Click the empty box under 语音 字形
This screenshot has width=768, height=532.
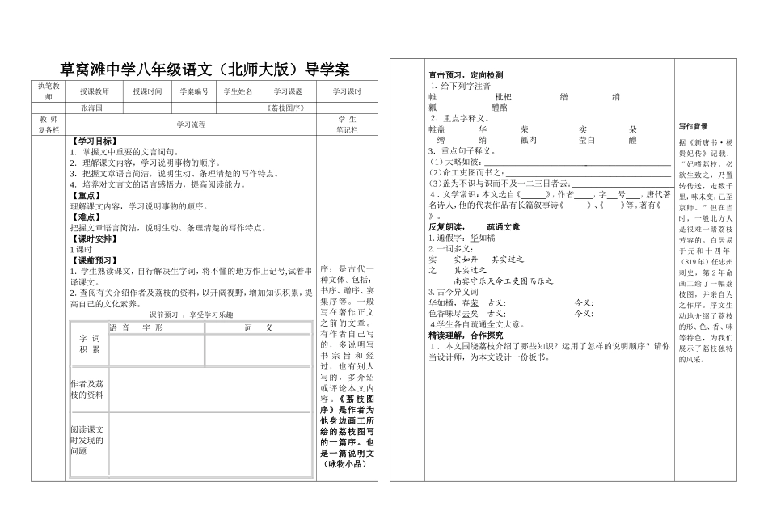(x=157, y=350)
